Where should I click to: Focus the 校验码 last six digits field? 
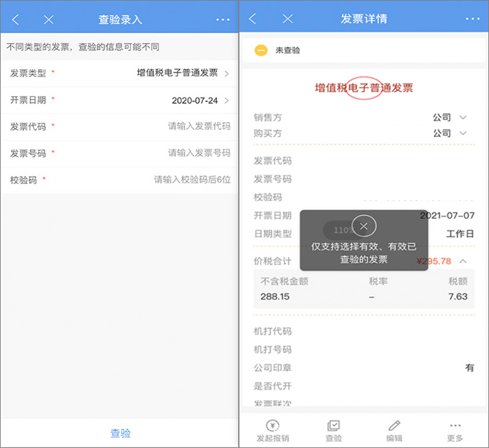[x=119, y=180]
